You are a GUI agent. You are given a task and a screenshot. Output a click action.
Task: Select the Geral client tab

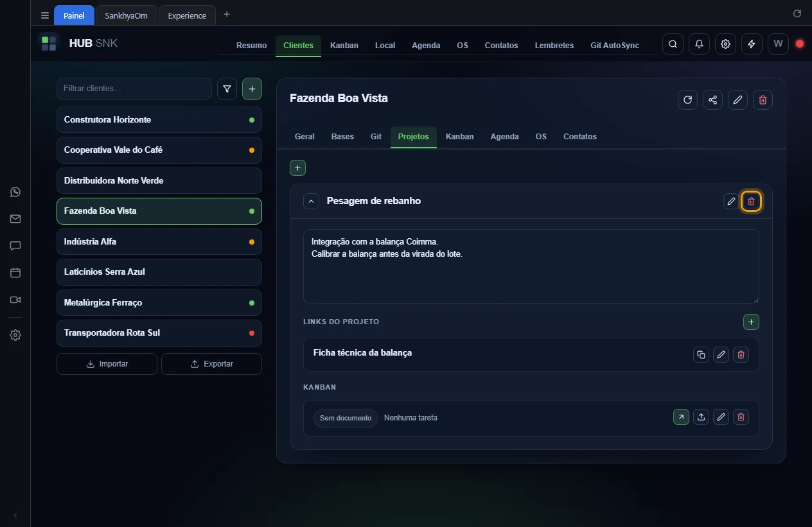[x=304, y=137]
